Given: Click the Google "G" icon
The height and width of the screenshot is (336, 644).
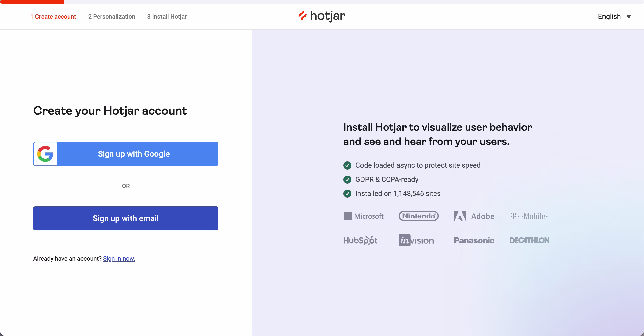Looking at the screenshot, I should click(x=46, y=154).
